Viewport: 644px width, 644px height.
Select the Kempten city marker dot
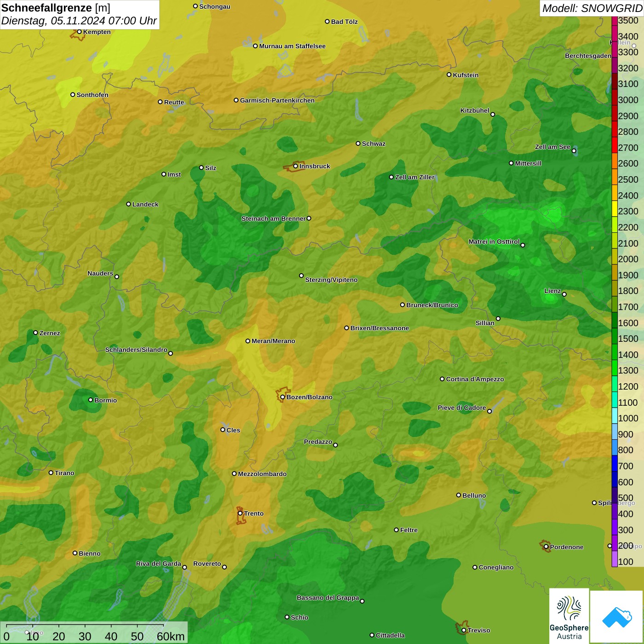(x=79, y=32)
